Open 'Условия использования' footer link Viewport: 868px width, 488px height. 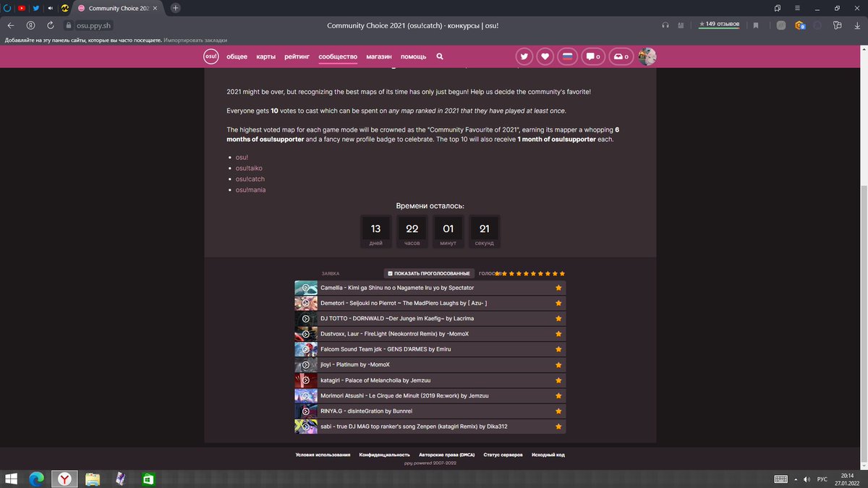pos(323,455)
